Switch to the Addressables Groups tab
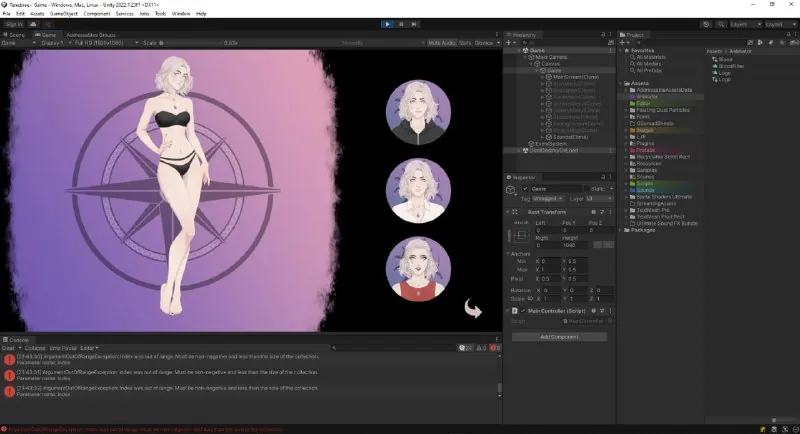Image resolution: width=800 pixels, height=434 pixels. click(91, 35)
